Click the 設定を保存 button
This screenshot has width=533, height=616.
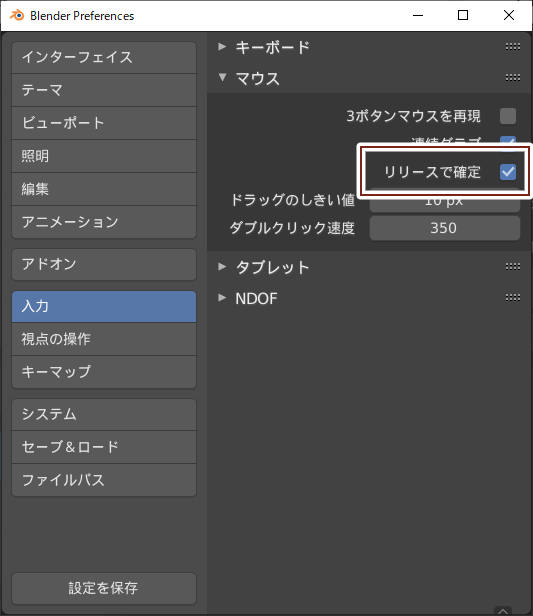click(104, 588)
